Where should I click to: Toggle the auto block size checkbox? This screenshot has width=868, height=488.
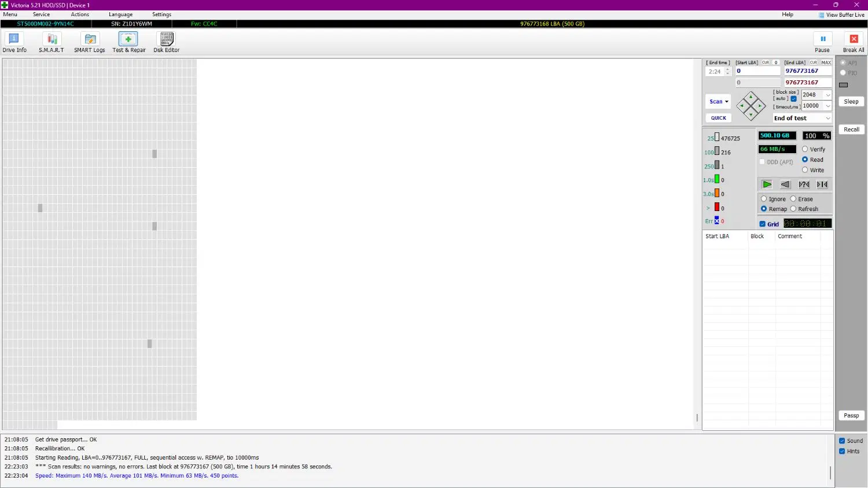coord(793,98)
